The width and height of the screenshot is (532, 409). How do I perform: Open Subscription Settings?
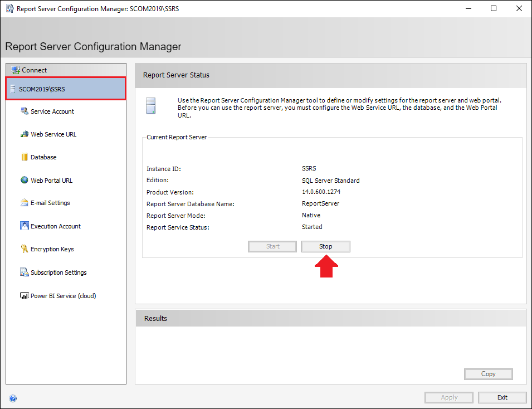pos(58,272)
